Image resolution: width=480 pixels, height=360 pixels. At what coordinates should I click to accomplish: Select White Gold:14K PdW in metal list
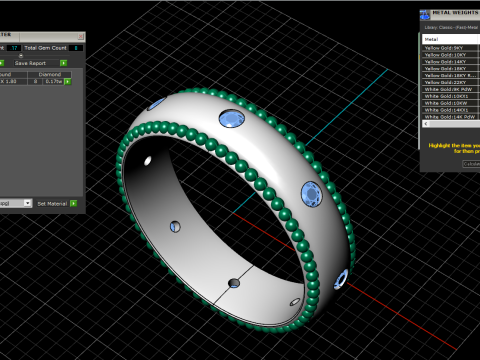pos(451,117)
